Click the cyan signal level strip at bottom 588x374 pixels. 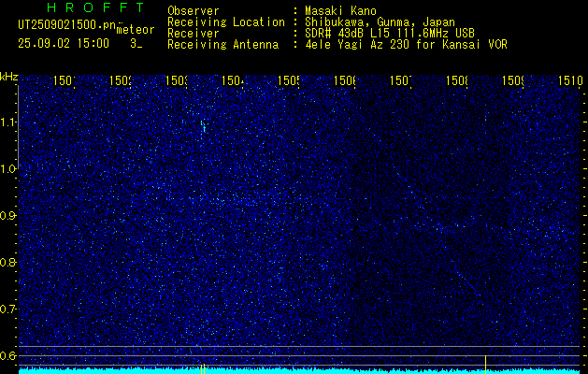point(299,371)
